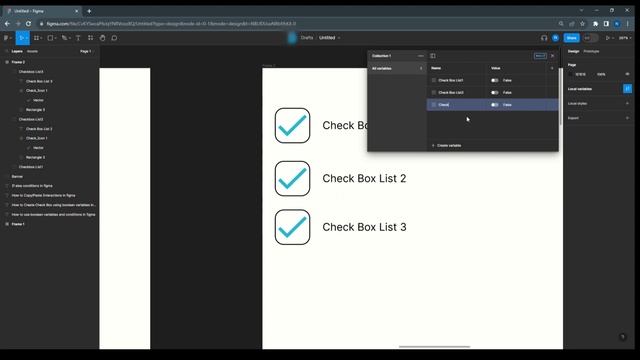Toggle value of Check Box List2 variable
Viewport: 640px width, 360px height.
point(494,93)
